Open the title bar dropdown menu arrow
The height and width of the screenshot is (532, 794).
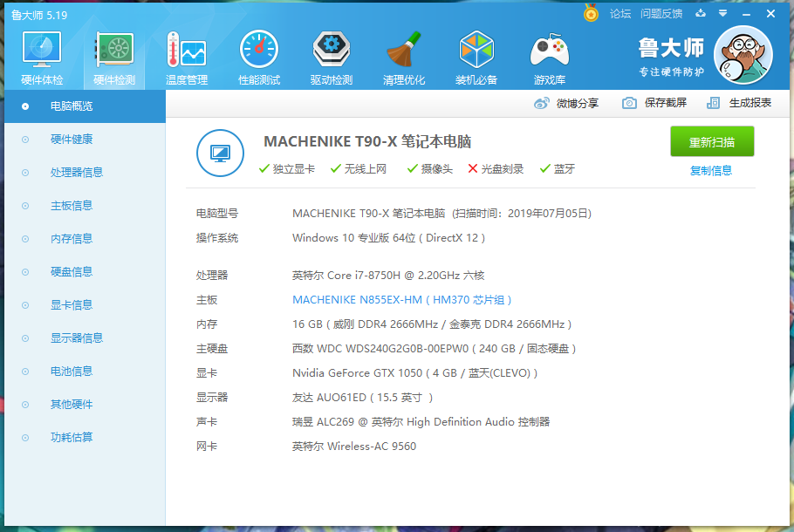click(723, 14)
